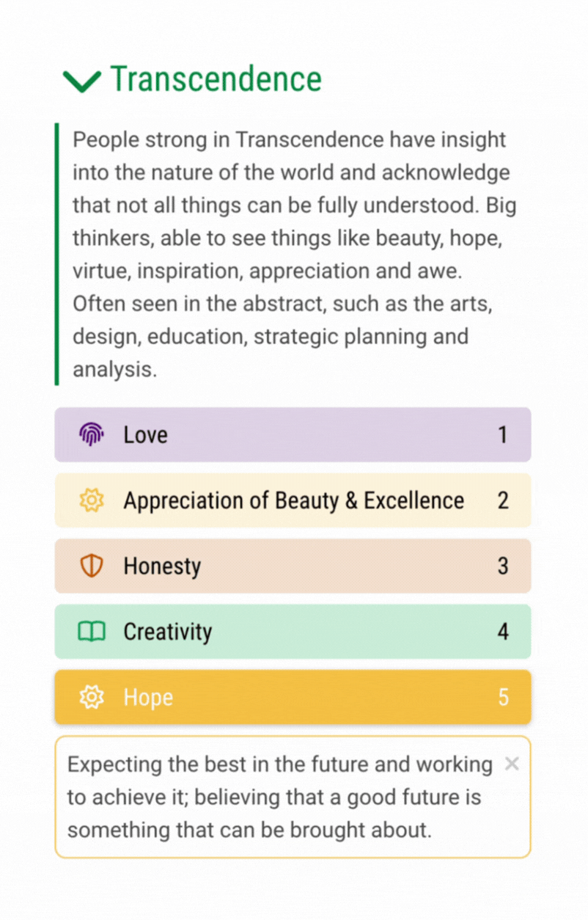Image resolution: width=588 pixels, height=920 pixels.
Task: Click the fingerprint icon beside Love
Action: (x=91, y=435)
